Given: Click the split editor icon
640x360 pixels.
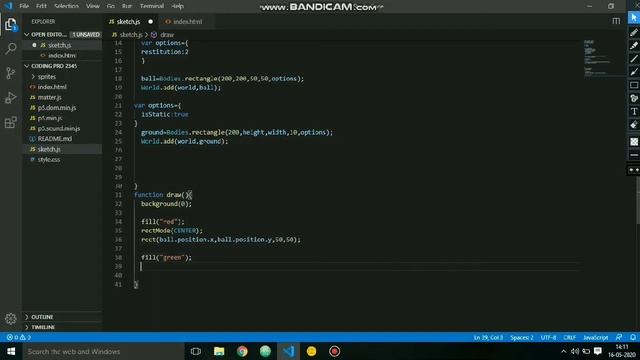Looking at the screenshot, I should 616,21.
